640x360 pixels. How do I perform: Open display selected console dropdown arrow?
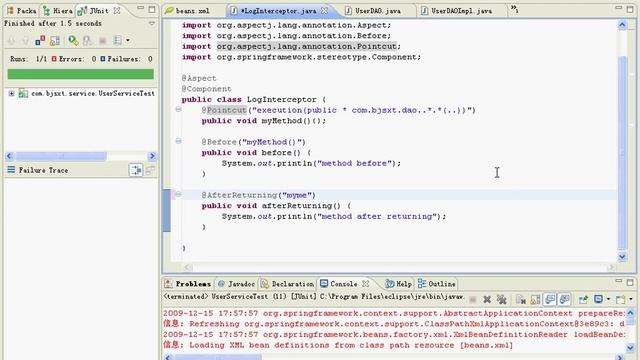[x=608, y=300]
